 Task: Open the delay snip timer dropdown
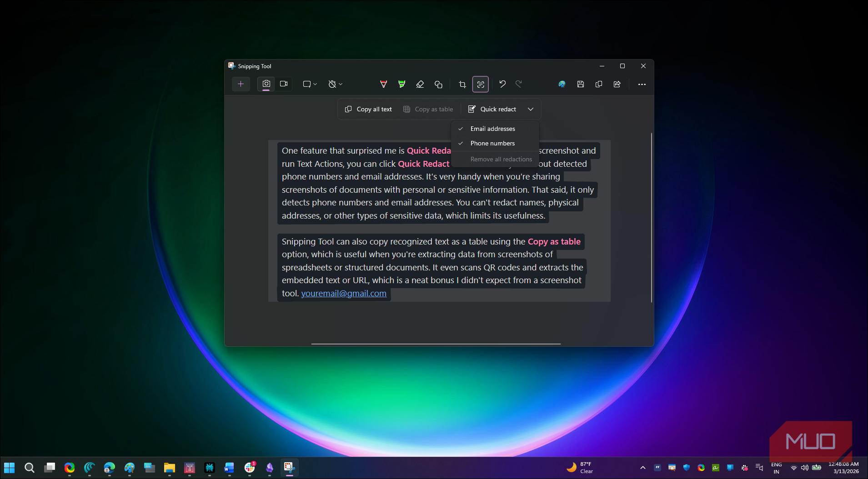click(x=336, y=84)
